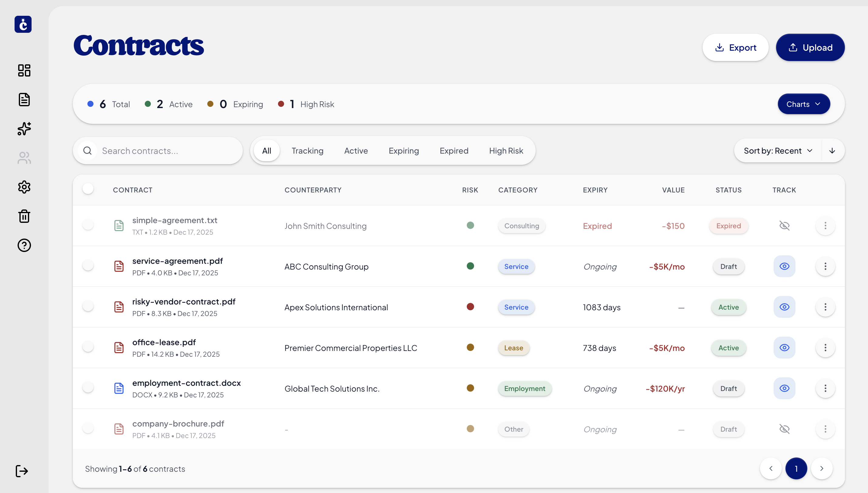Click the search magnifier icon

[87, 151]
